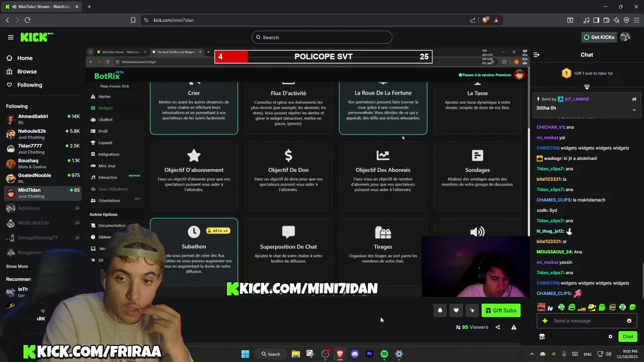The height and width of the screenshot is (362, 644).
Task: Click the browser address bar URL
Action: (174, 20)
